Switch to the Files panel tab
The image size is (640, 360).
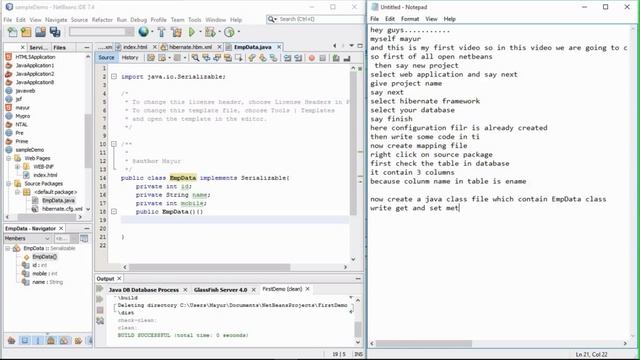pyautogui.click(x=59, y=47)
